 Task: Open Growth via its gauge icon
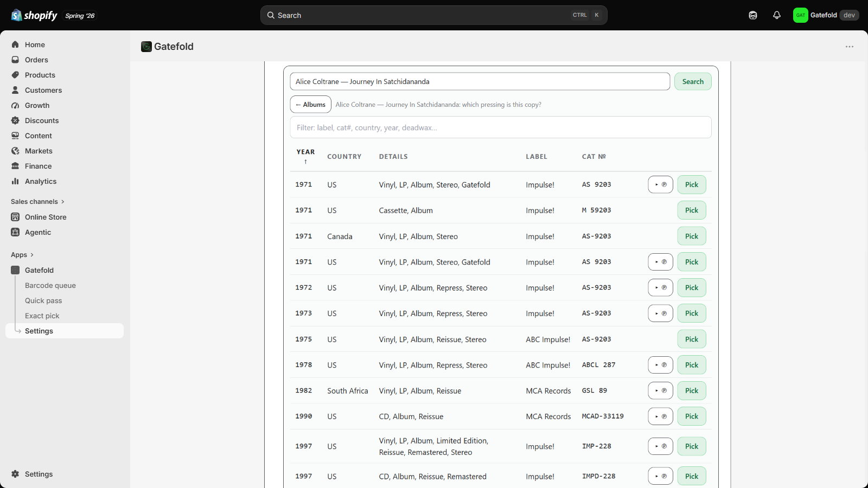(15, 105)
